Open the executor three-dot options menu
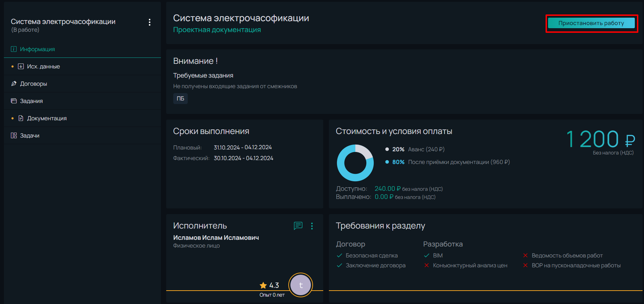The width and height of the screenshot is (644, 304). click(x=312, y=226)
